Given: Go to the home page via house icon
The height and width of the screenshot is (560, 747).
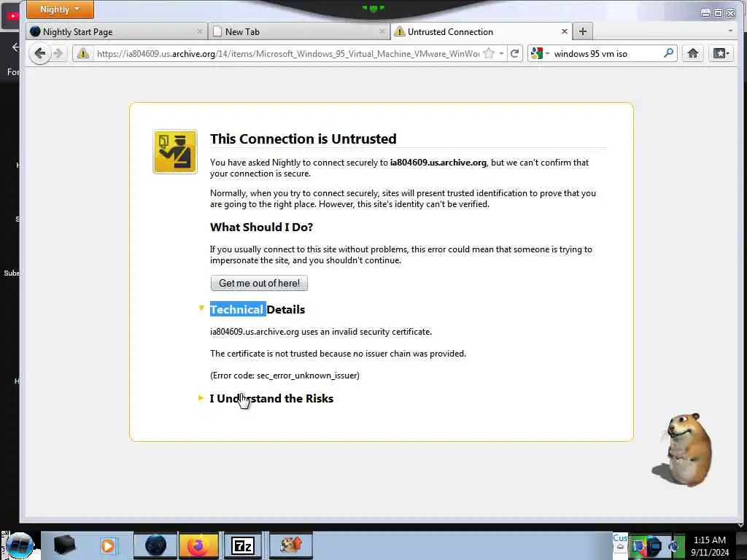Looking at the screenshot, I should (693, 53).
